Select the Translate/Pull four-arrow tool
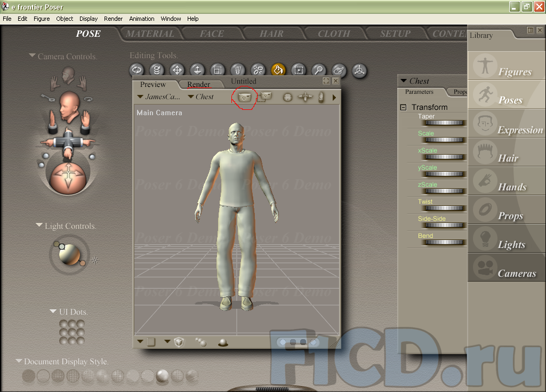The height and width of the screenshot is (392, 546). coord(177,70)
